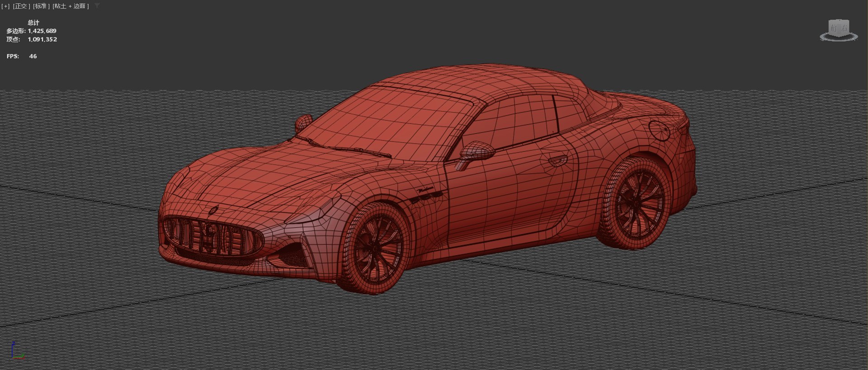
Task: Click the ViewCube cube face
Action: coord(839,28)
